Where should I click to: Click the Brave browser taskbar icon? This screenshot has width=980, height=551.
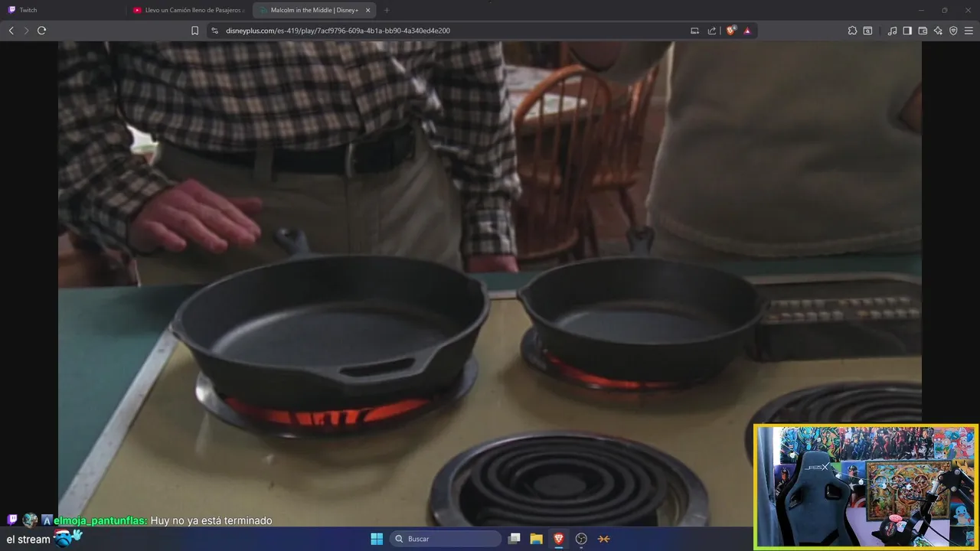tap(559, 539)
